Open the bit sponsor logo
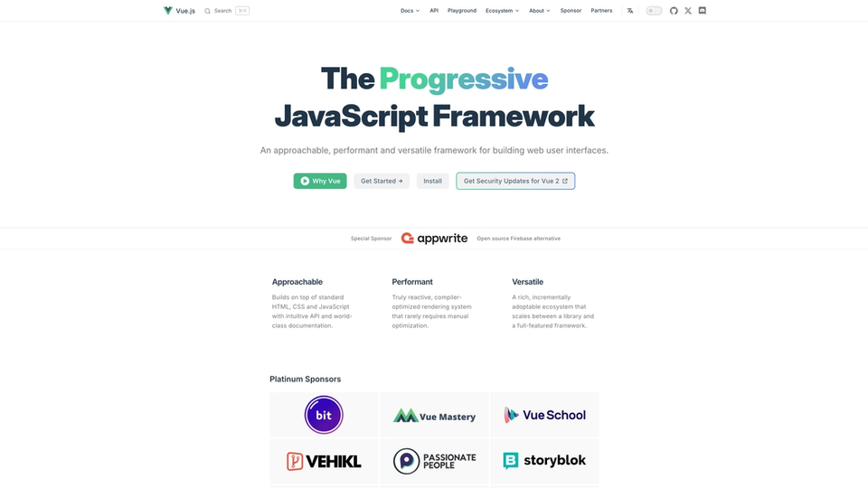 pos(324,415)
